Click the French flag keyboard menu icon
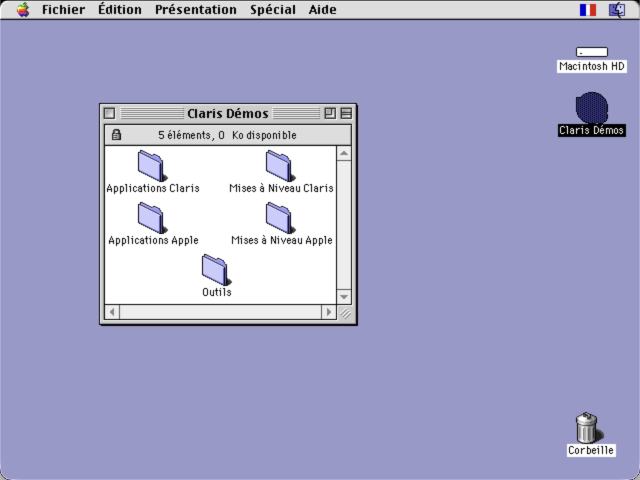 click(x=588, y=10)
